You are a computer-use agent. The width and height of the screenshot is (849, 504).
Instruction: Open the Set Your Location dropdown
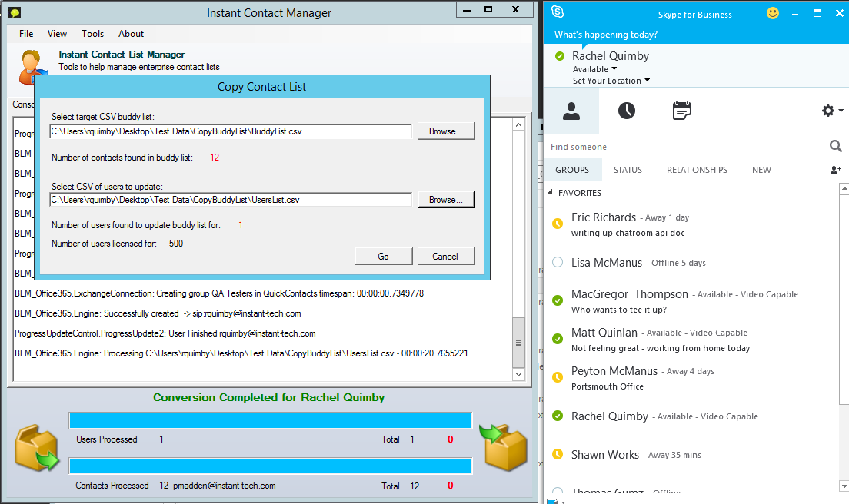[x=611, y=81]
